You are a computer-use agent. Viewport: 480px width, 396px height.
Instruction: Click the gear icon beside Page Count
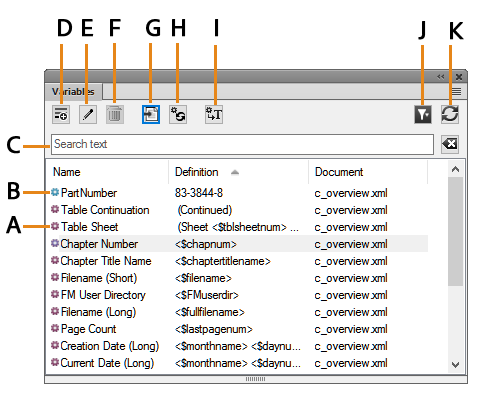[55, 328]
